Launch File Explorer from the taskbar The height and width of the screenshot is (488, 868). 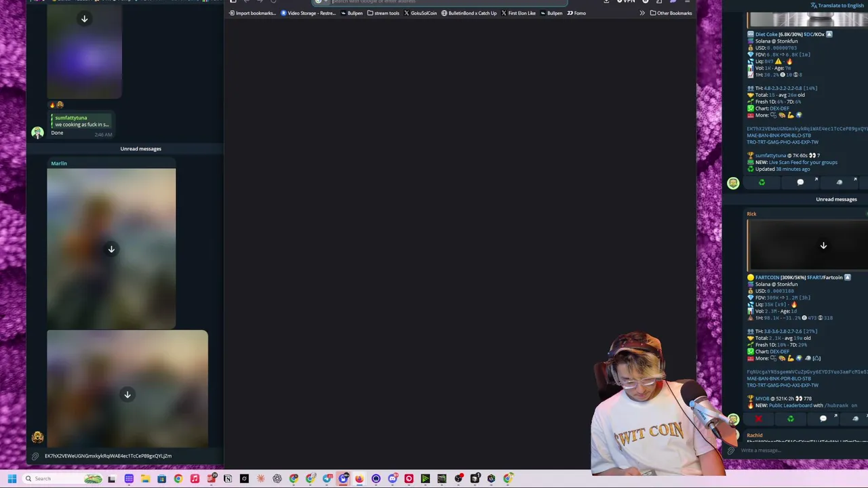pos(145,479)
